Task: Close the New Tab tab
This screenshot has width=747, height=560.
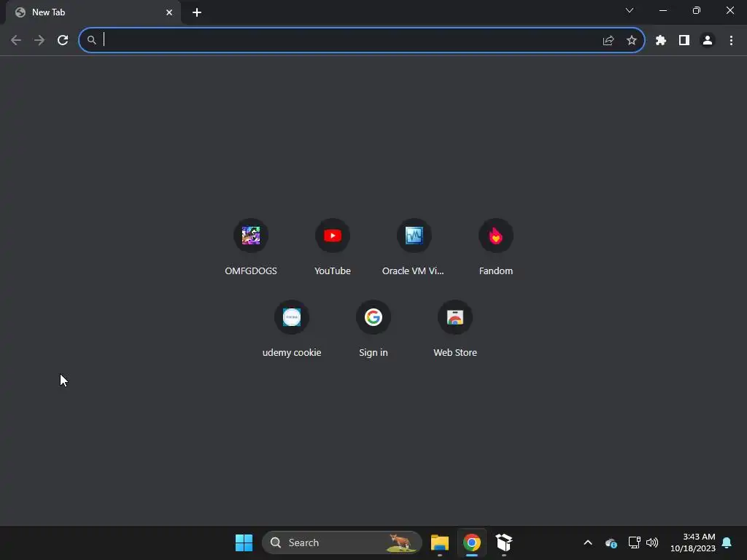Action: point(169,12)
